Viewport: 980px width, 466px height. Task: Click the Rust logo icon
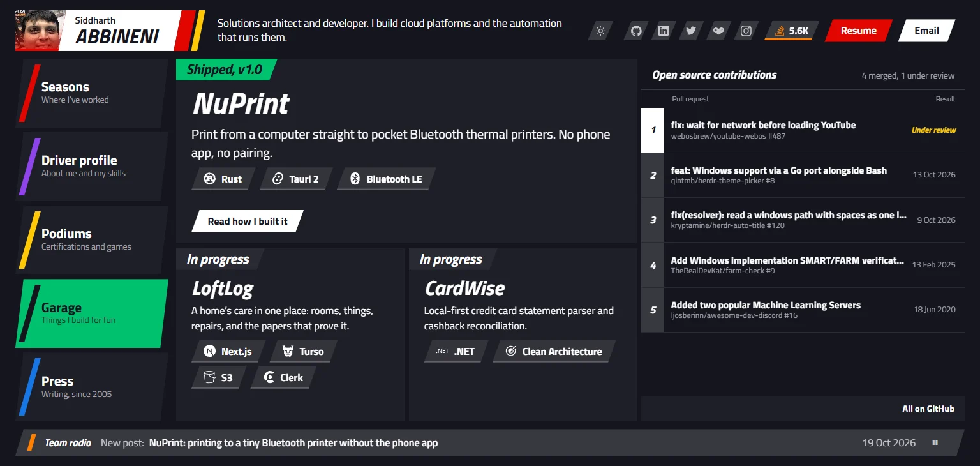(209, 179)
